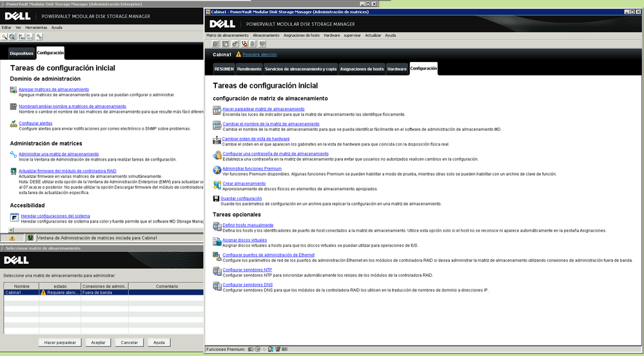This screenshot has width=644, height=356.
Task: Open Asignar discos virtuales link
Action: [244, 240]
